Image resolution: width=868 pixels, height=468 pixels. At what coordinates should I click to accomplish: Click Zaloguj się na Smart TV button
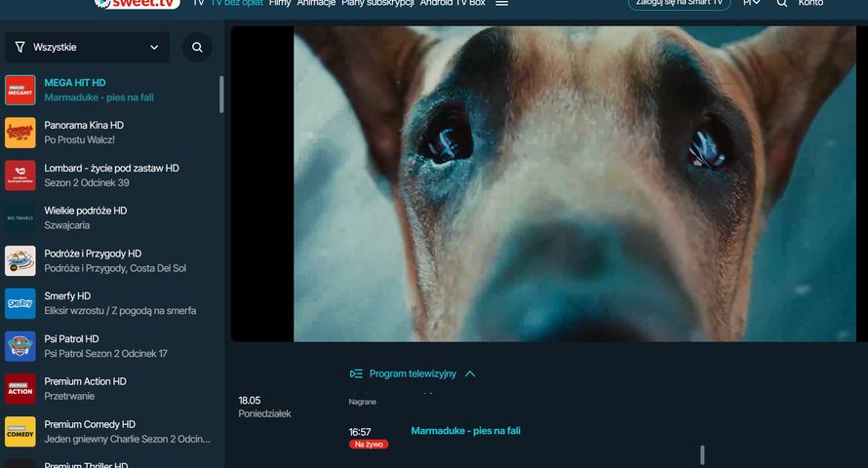click(679, 3)
